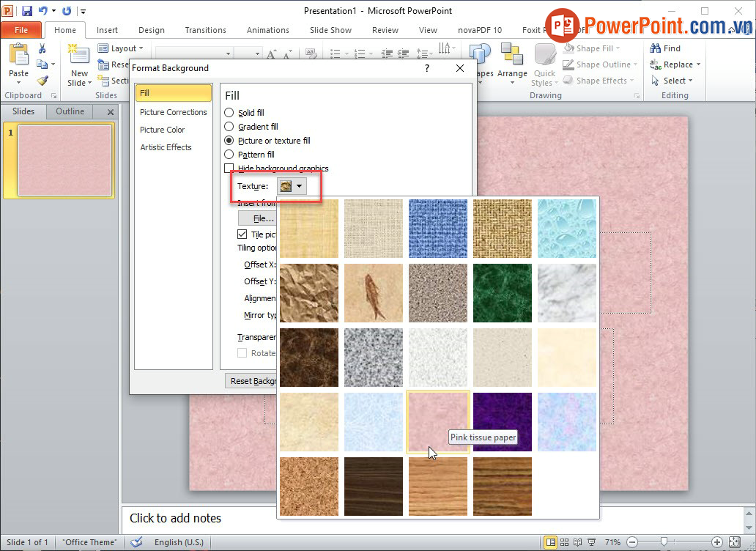Open the Arrange tool icon
This screenshot has height=551, width=756.
[511, 56]
